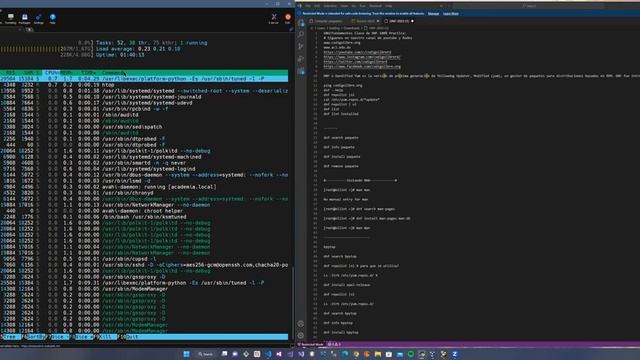Open the twitter.com link in the editor
Viewport: 640px width, 360px height.
click(x=355, y=62)
